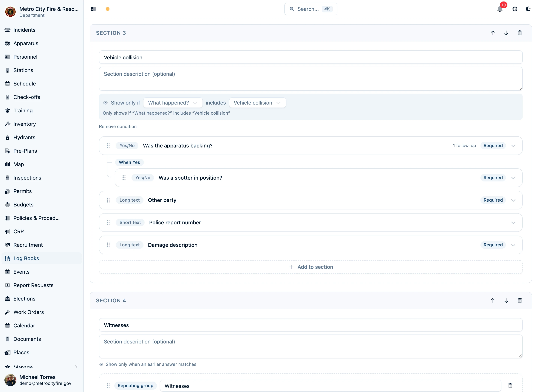Image resolution: width=538 pixels, height=392 pixels.
Task: Click the Section 3 condition eye icon
Action: [x=105, y=103]
